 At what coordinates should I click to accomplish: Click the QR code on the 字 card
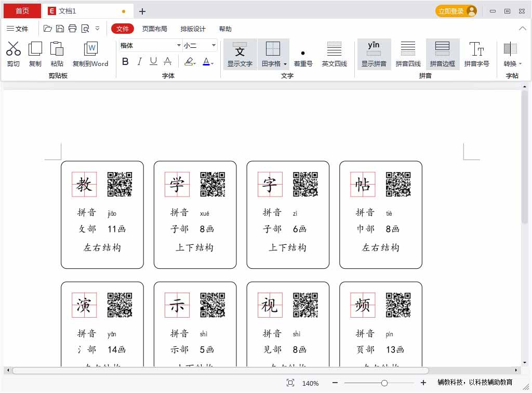[305, 184]
